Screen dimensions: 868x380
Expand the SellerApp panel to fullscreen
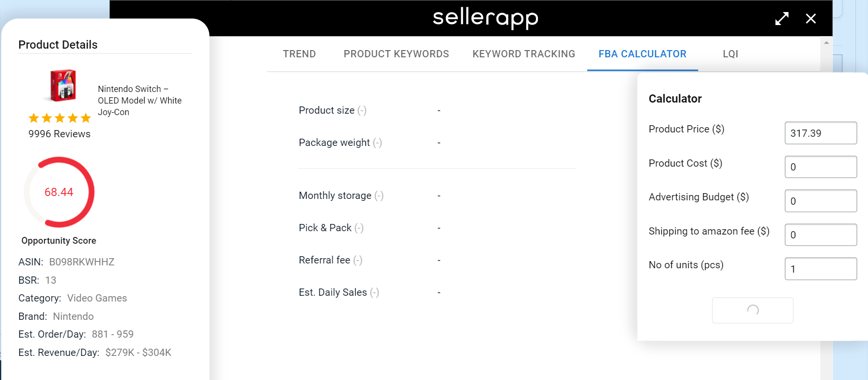782,19
